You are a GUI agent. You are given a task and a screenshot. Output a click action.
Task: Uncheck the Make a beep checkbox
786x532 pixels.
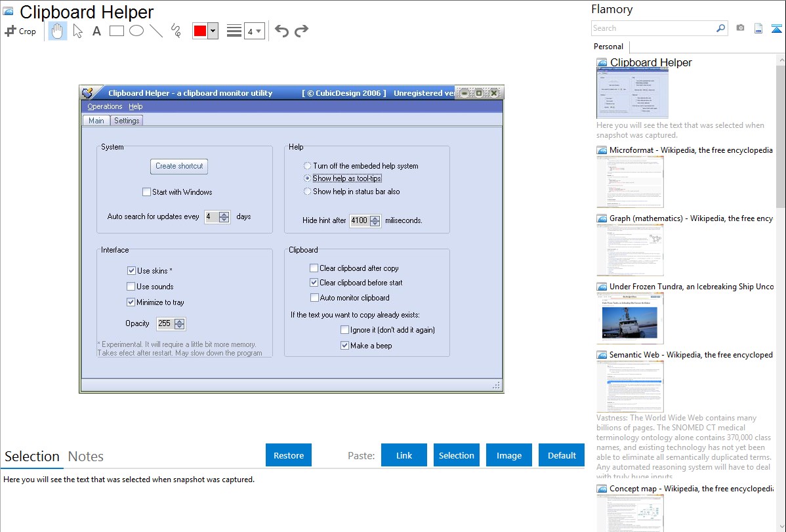[x=345, y=346]
